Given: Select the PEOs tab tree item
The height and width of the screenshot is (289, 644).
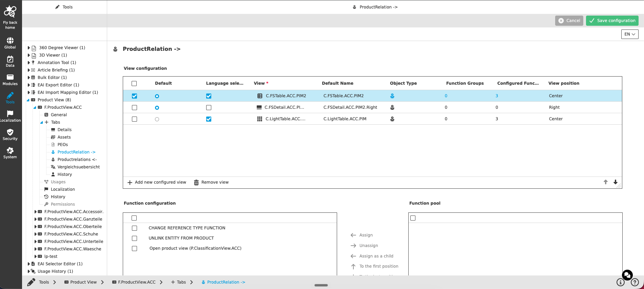Looking at the screenshot, I should pos(62,145).
